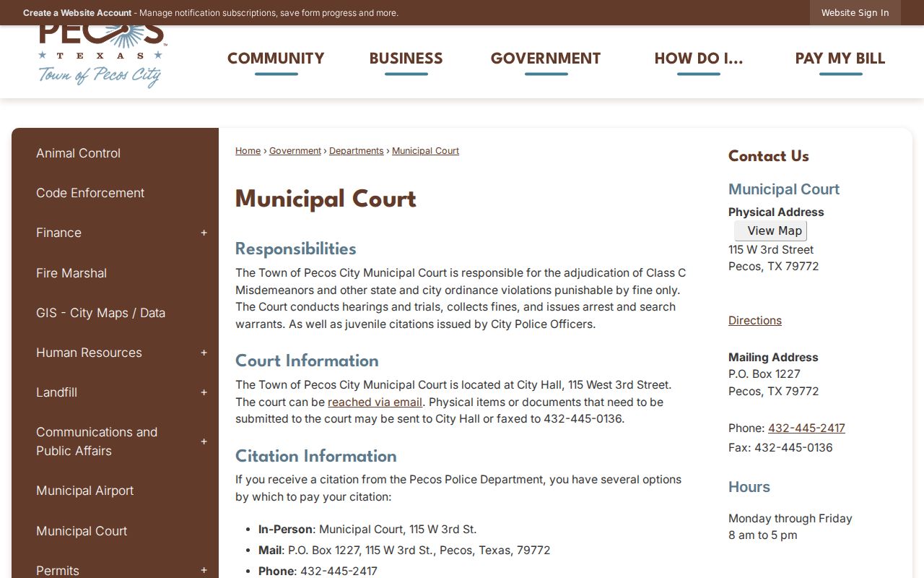Expand the Finance submenu
The image size is (924, 578).
click(x=204, y=233)
